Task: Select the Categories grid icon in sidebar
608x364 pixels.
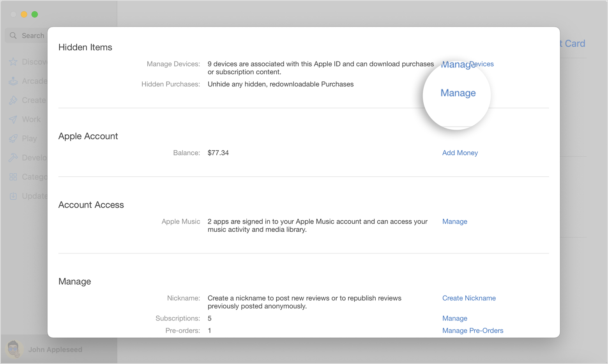Action: pyautogui.click(x=13, y=177)
